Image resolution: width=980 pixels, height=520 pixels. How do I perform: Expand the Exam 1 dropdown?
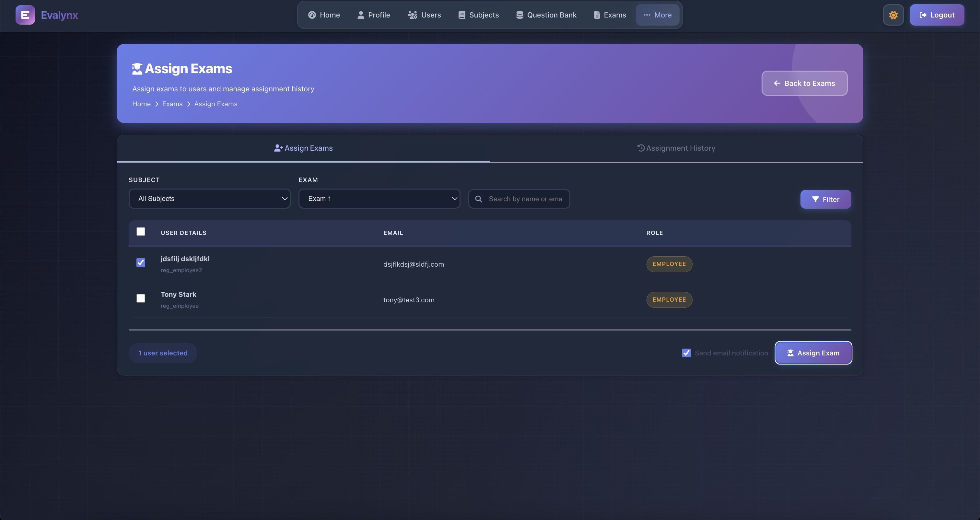click(379, 199)
